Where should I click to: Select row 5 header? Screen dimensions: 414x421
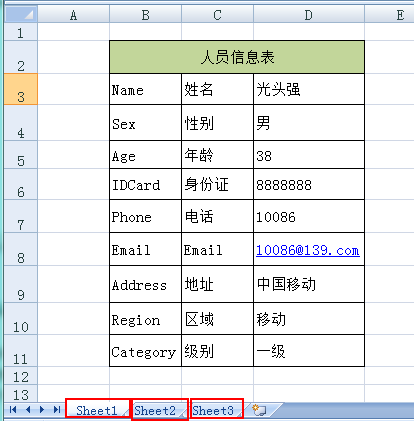(x=21, y=154)
